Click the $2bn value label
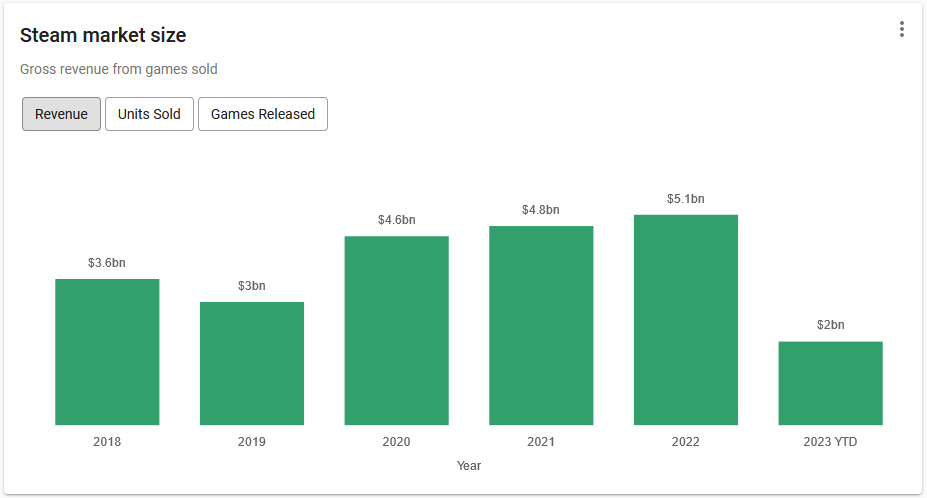 pyautogui.click(x=831, y=325)
